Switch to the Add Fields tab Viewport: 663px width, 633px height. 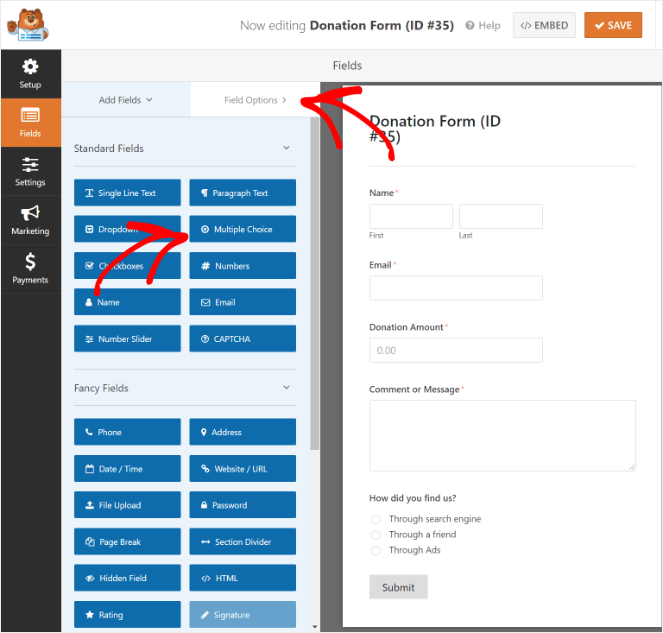pos(126,100)
